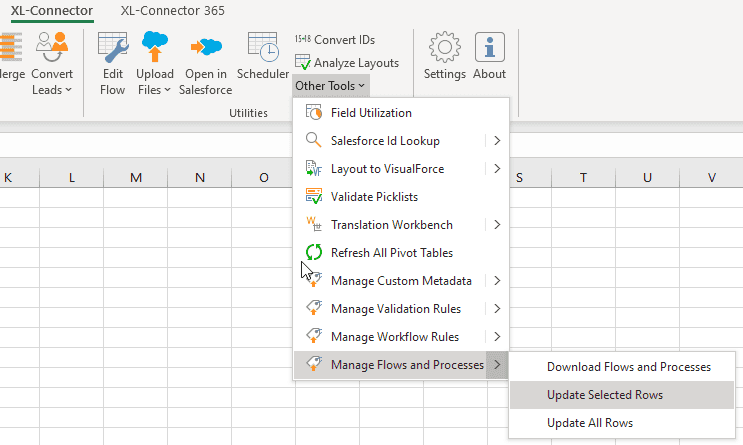The width and height of the screenshot is (743, 445).
Task: Switch to the XL-Connector tab
Action: tap(52, 10)
